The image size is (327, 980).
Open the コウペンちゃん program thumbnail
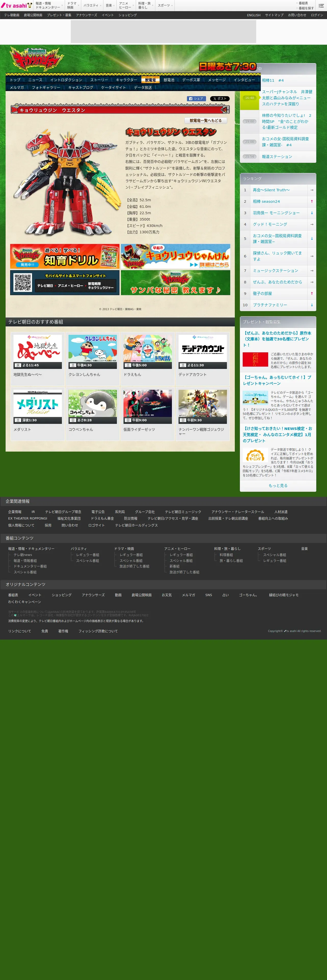pyautogui.click(x=92, y=407)
